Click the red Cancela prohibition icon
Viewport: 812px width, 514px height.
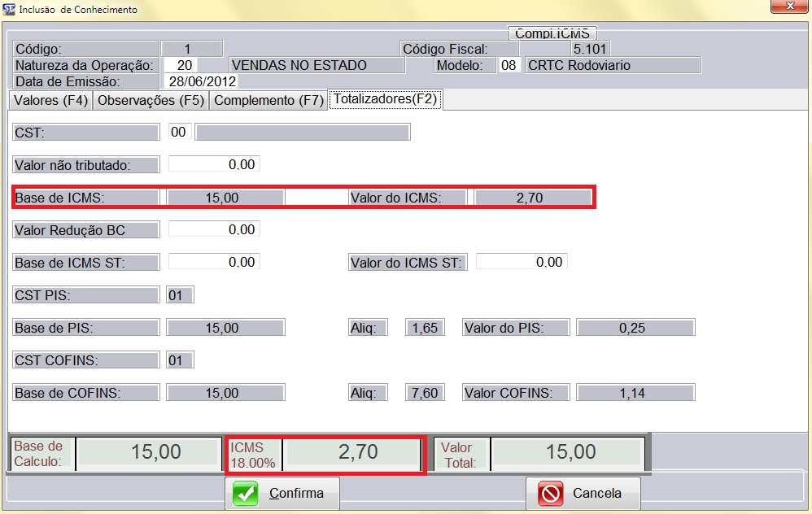[552, 493]
